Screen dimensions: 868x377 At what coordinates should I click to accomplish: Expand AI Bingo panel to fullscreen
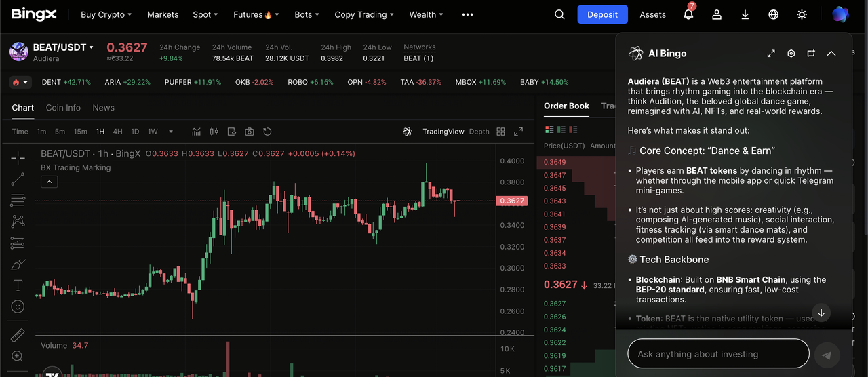tap(771, 54)
